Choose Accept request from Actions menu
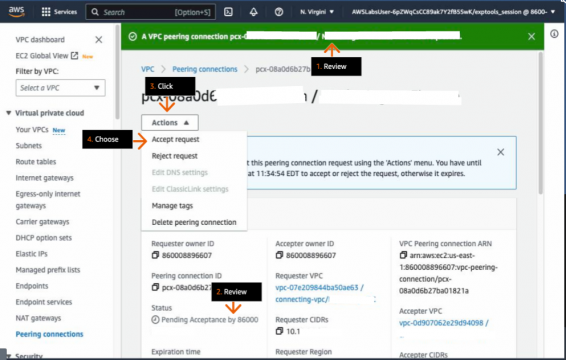 pos(175,139)
